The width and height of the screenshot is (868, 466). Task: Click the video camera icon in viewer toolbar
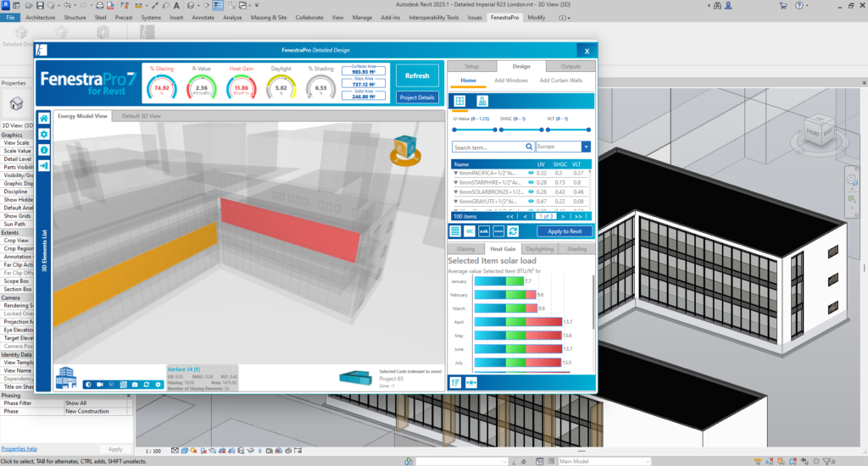100,384
